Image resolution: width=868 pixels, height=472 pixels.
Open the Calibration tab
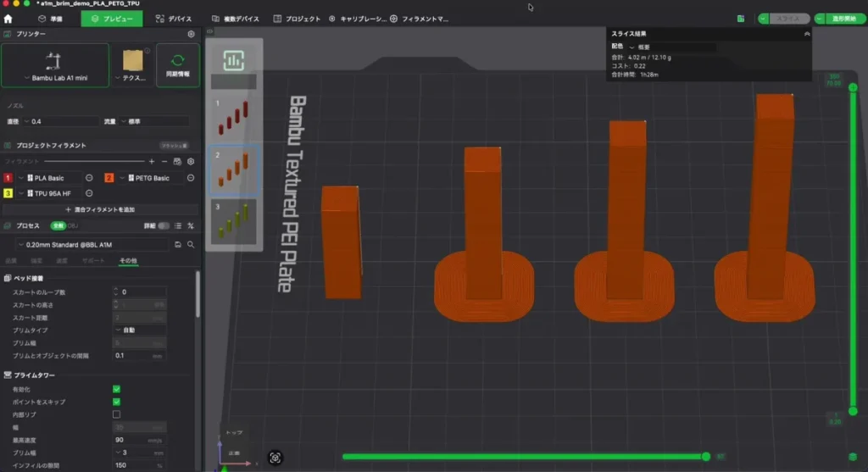tap(358, 19)
